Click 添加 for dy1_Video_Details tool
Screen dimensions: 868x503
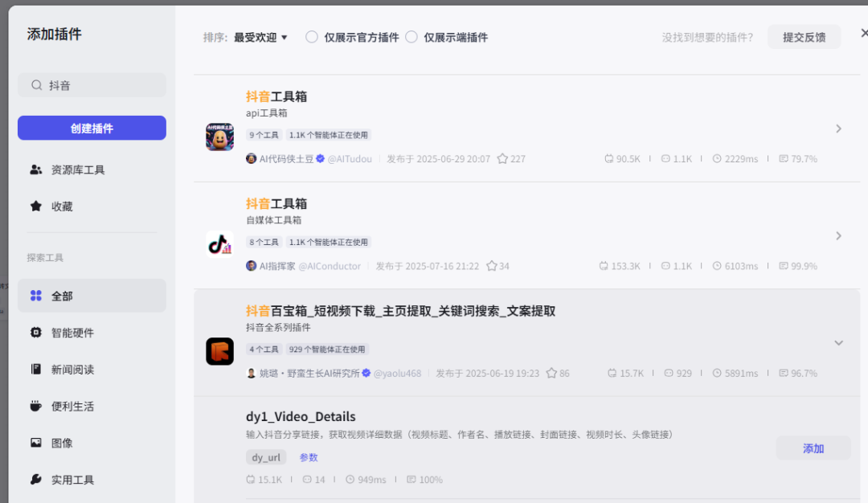[x=813, y=448]
